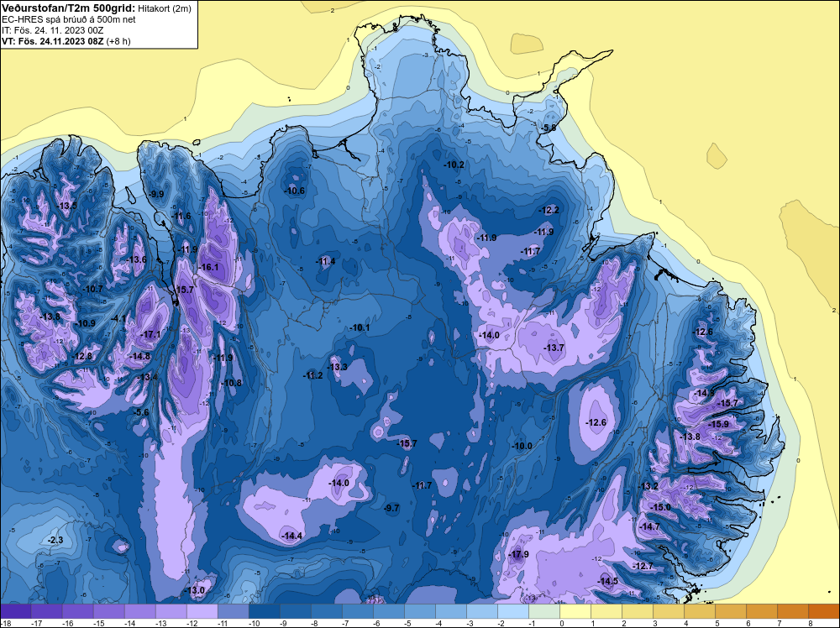Pick the legend swatch labeled -6
The height and width of the screenshot is (628, 840).
[388, 611]
